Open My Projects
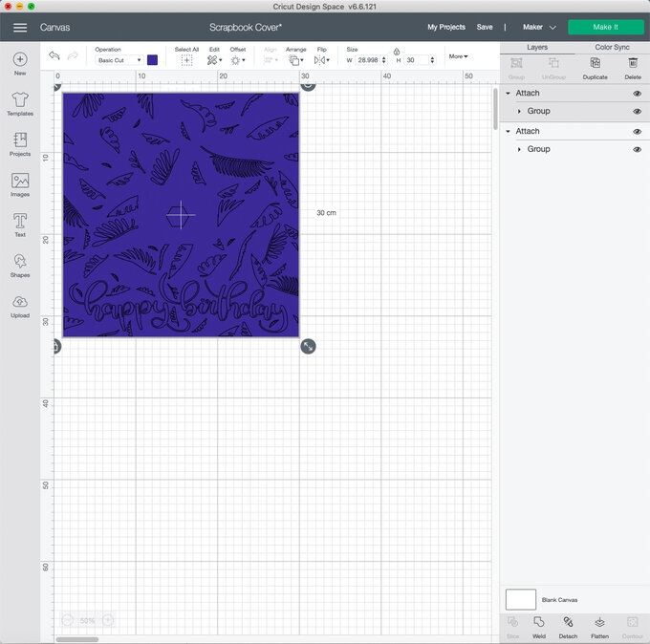 [446, 28]
